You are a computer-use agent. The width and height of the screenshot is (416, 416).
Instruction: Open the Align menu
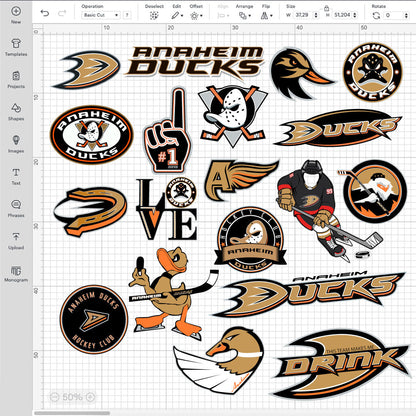(x=223, y=15)
